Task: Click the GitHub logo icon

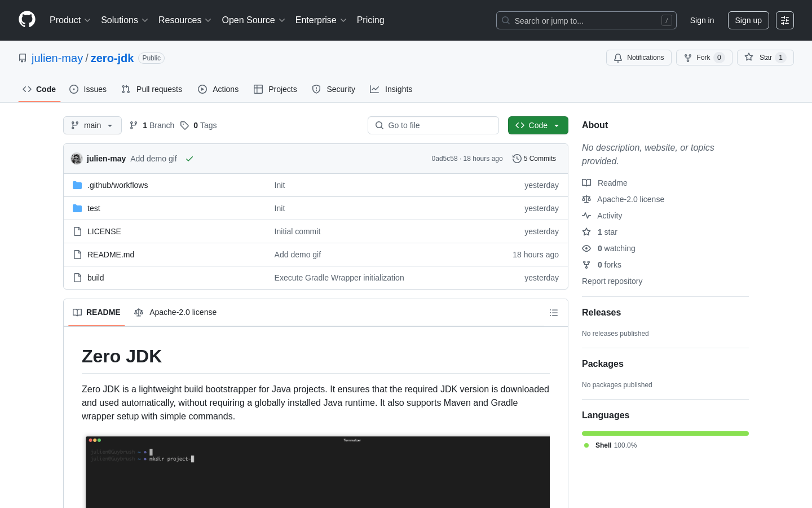Action: pos(27,20)
